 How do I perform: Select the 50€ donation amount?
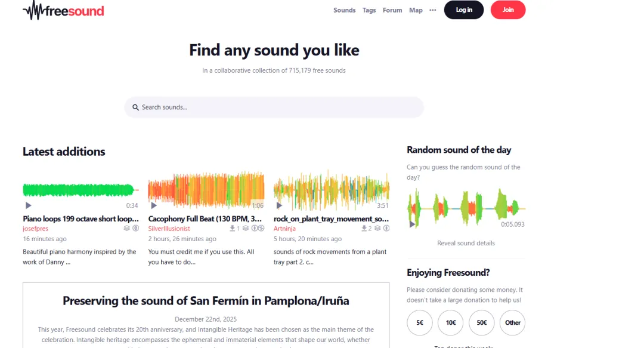482,322
